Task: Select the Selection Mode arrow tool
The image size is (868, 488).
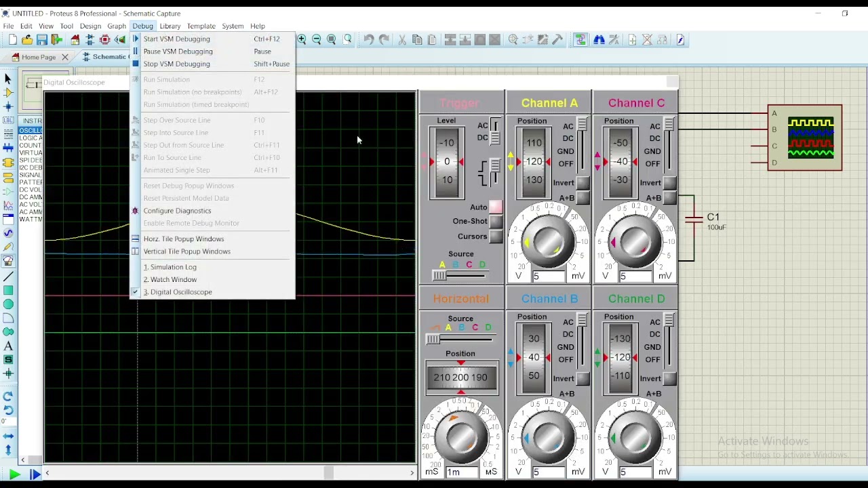Action: (x=8, y=79)
